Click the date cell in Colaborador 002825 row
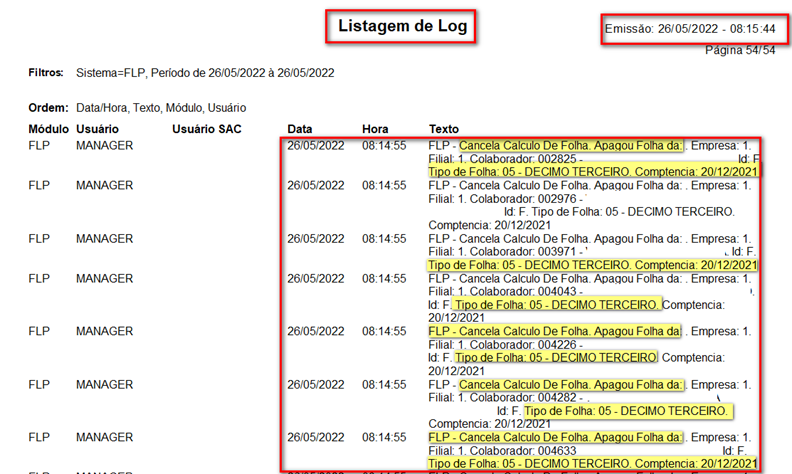792x474 pixels. pos(316,146)
